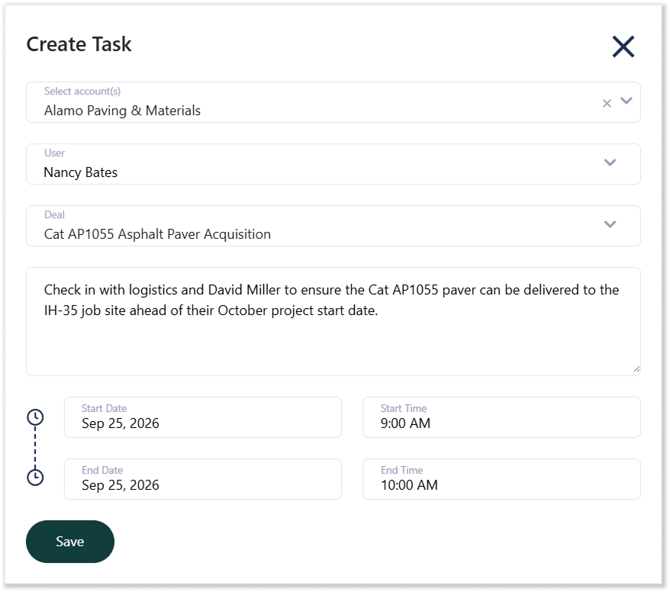This screenshot has width=670, height=592.
Task: Open the End Time field 10:00 AM
Action: tap(501, 479)
